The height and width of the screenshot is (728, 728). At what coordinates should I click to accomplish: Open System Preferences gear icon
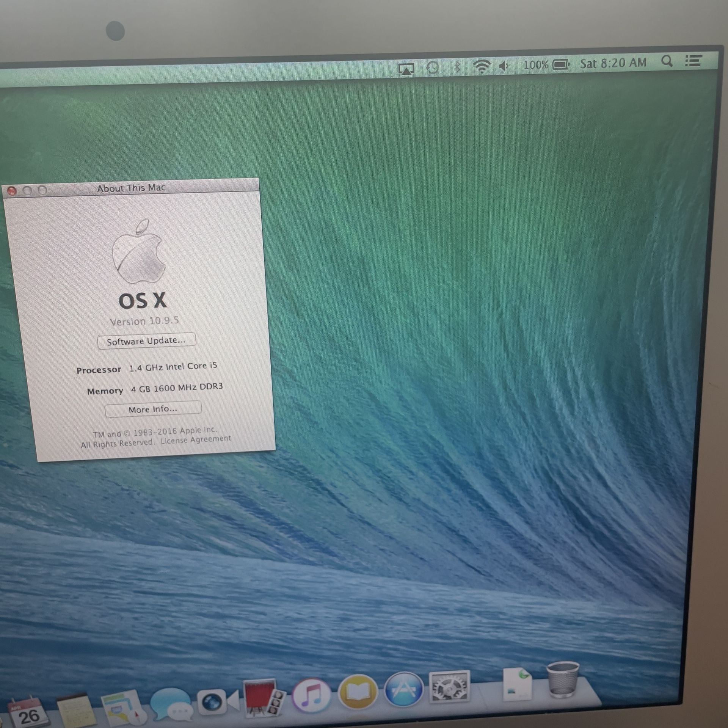(449, 686)
